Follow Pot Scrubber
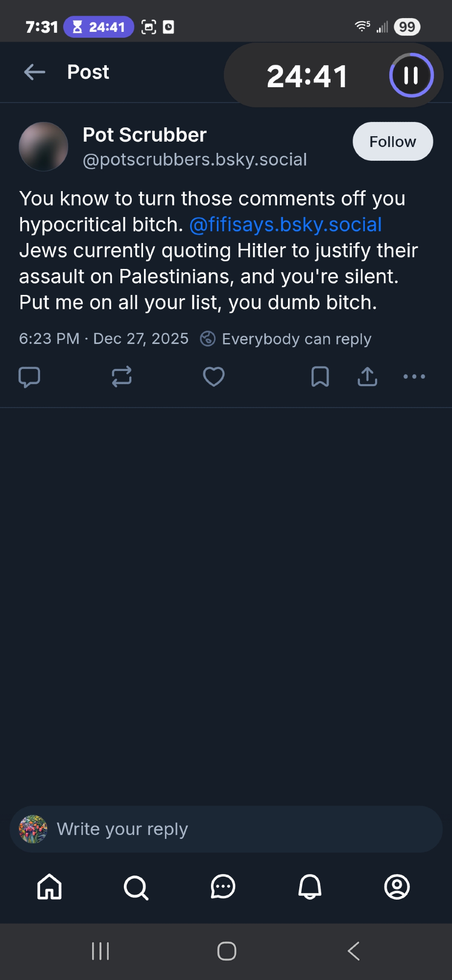The width and height of the screenshot is (452, 980). pos(392,142)
